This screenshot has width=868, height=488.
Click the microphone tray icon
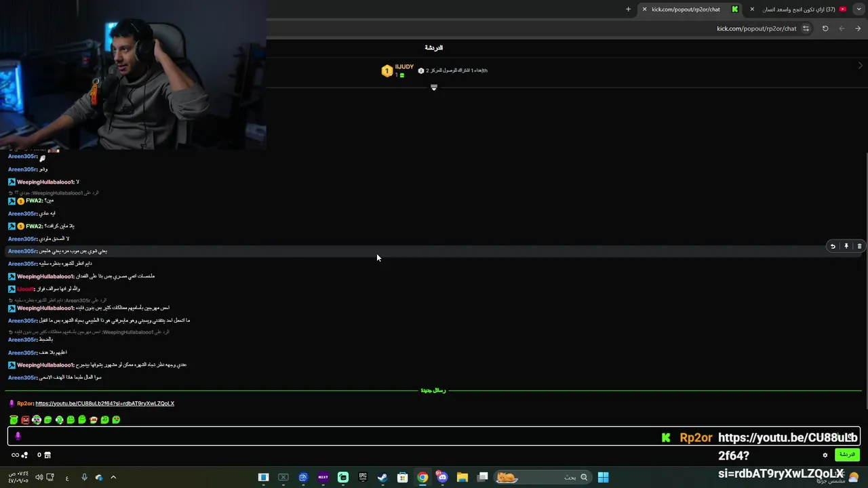click(x=84, y=477)
